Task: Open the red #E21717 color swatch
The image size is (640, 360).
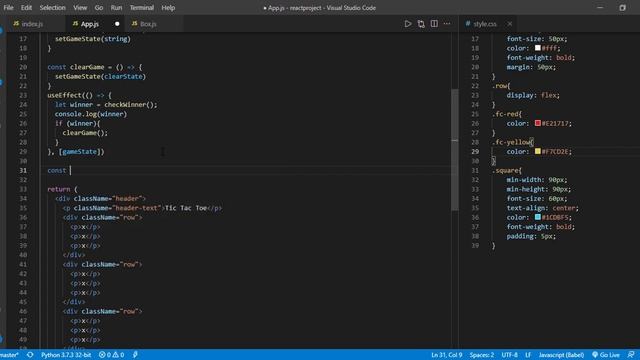Action: pyautogui.click(x=538, y=123)
